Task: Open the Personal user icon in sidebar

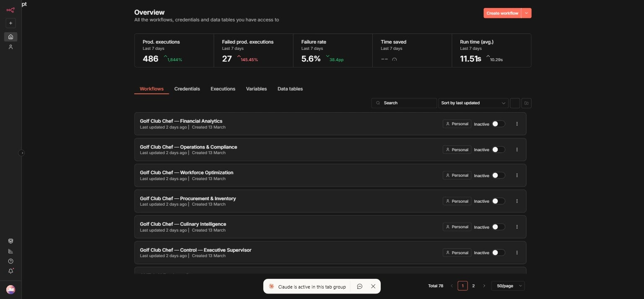Action: (x=10, y=47)
